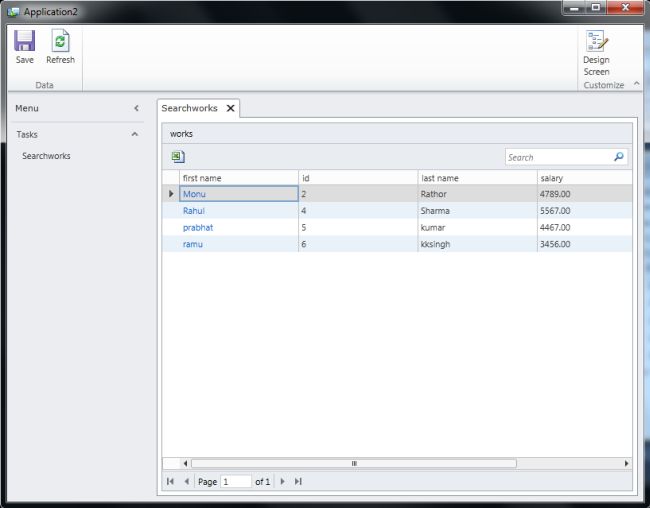This screenshot has height=508, width=650.
Task: Open the Rahul record link
Action: tap(194, 211)
